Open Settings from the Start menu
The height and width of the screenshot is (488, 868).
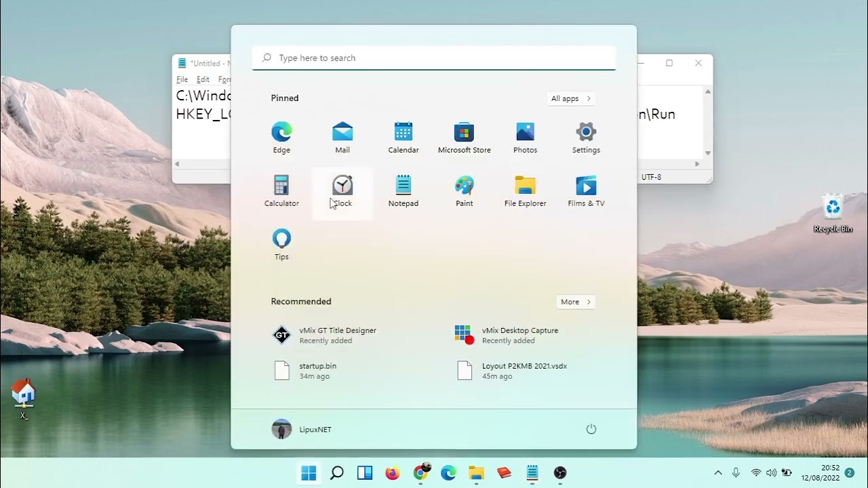[586, 138]
